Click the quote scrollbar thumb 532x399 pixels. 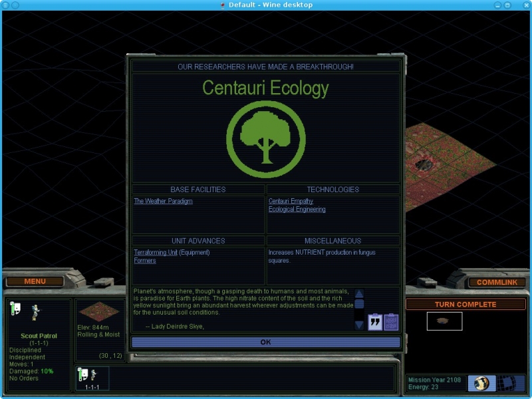tap(359, 304)
